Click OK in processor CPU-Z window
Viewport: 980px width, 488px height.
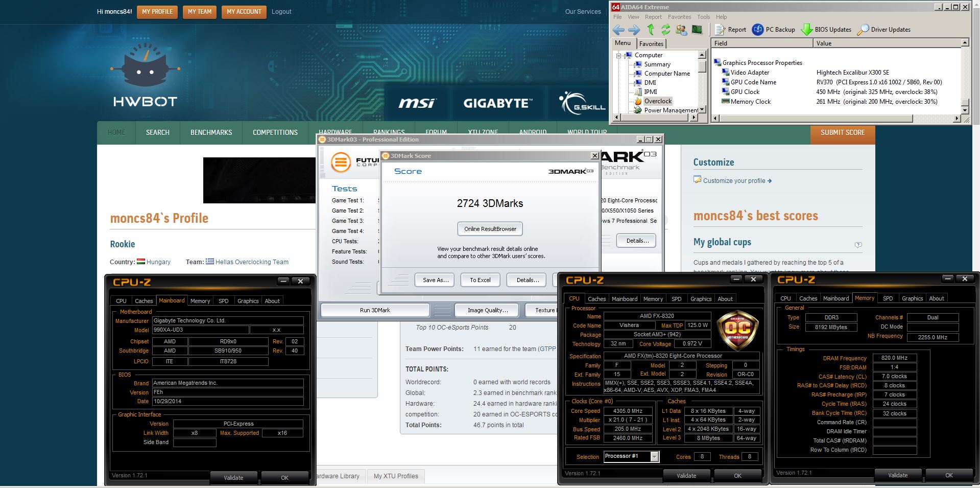[737, 476]
